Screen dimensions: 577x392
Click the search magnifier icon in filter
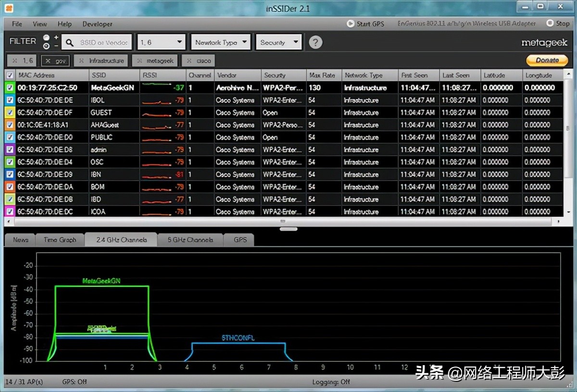[x=70, y=43]
